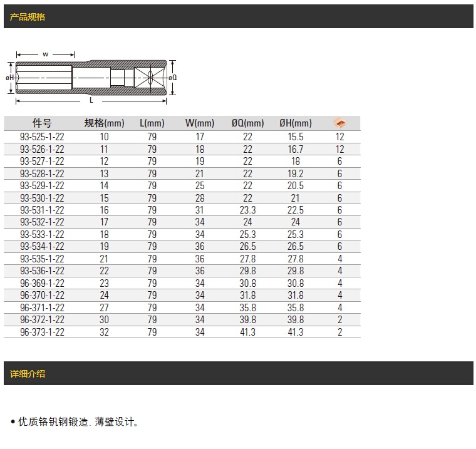
Task: Click the ØH(mm) column header
Action: click(x=296, y=123)
